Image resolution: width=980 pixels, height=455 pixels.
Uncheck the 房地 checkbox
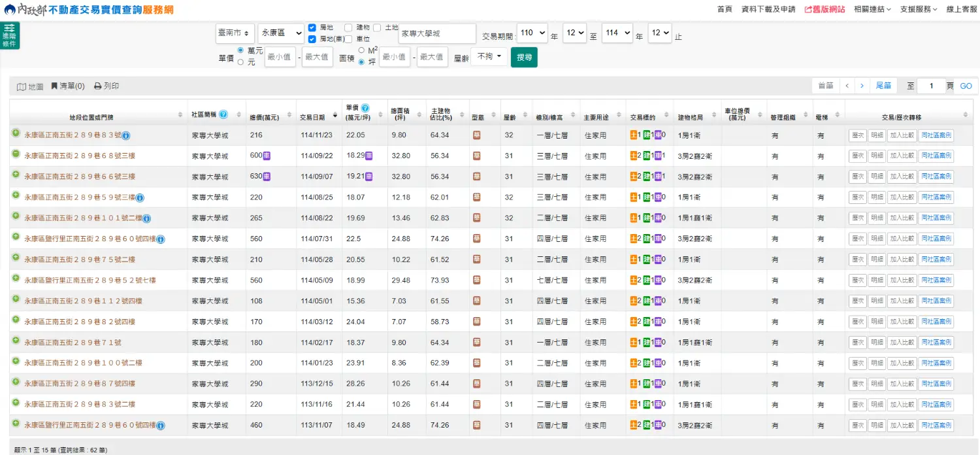point(312,27)
